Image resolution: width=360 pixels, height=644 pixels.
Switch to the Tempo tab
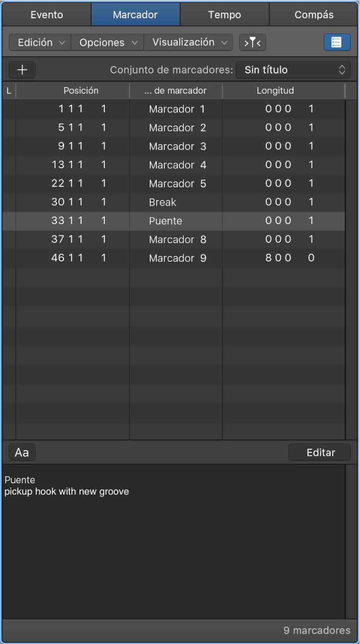pos(225,15)
